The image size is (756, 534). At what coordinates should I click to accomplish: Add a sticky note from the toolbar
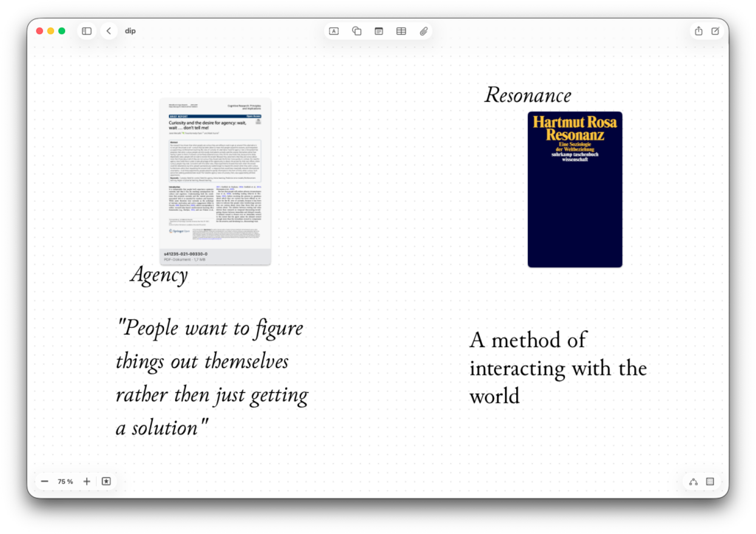pos(379,31)
